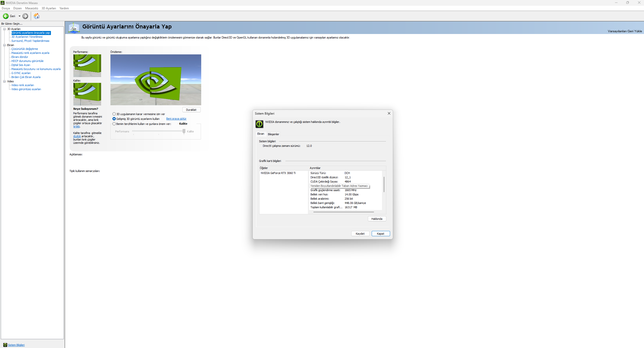Open 'Ekranı döndür' tree item
644x348 pixels.
(x=20, y=57)
